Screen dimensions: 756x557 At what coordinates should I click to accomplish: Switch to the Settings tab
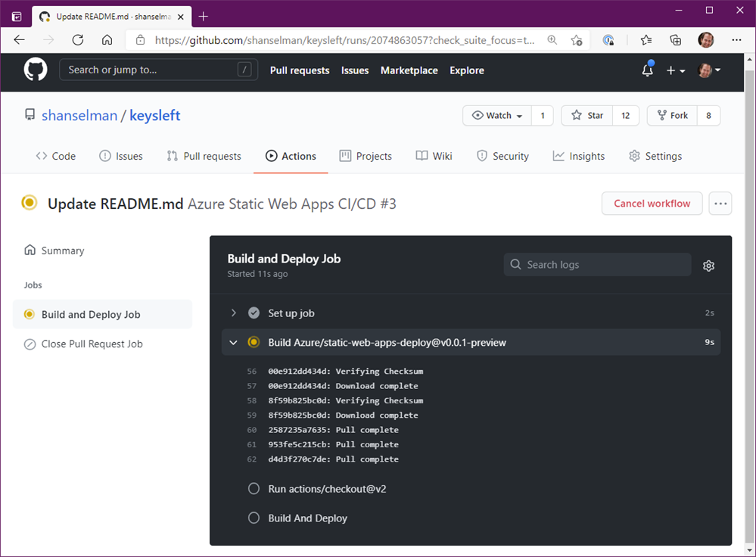click(655, 156)
